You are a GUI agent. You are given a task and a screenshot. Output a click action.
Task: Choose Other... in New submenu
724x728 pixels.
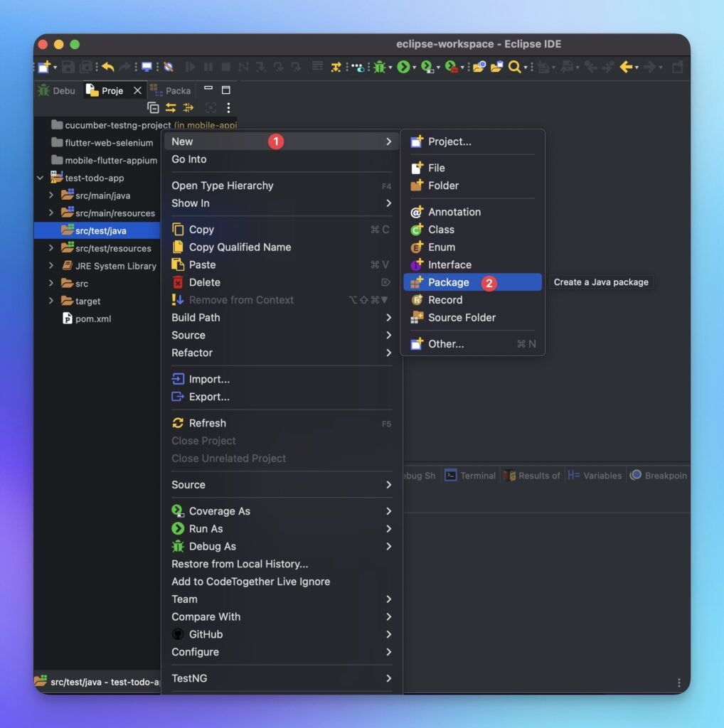(472, 344)
